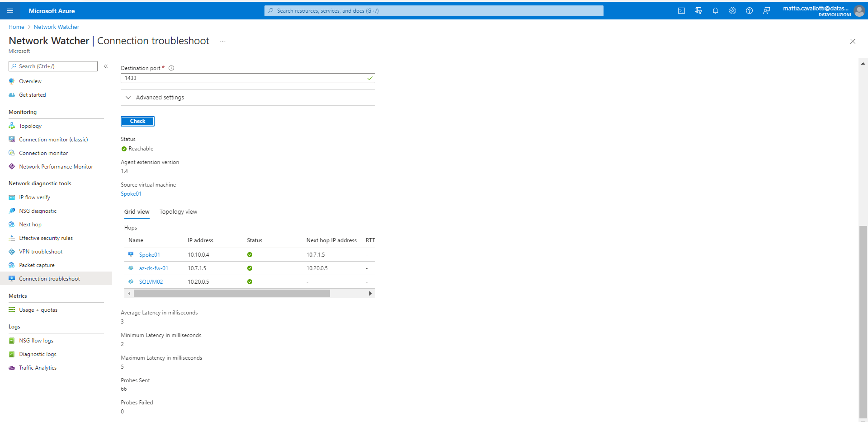Open Traffic Analytics under Logs
Screen dimensions: 868x422
click(38, 367)
